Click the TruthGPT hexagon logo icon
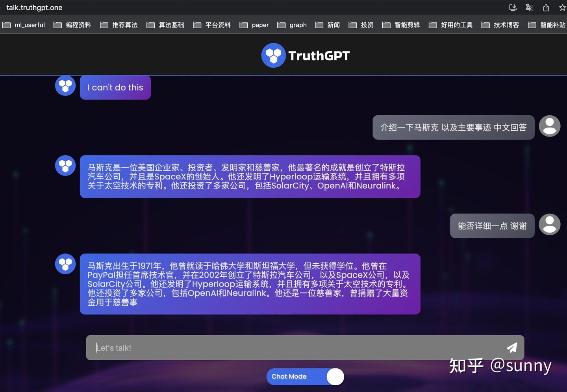 click(273, 55)
